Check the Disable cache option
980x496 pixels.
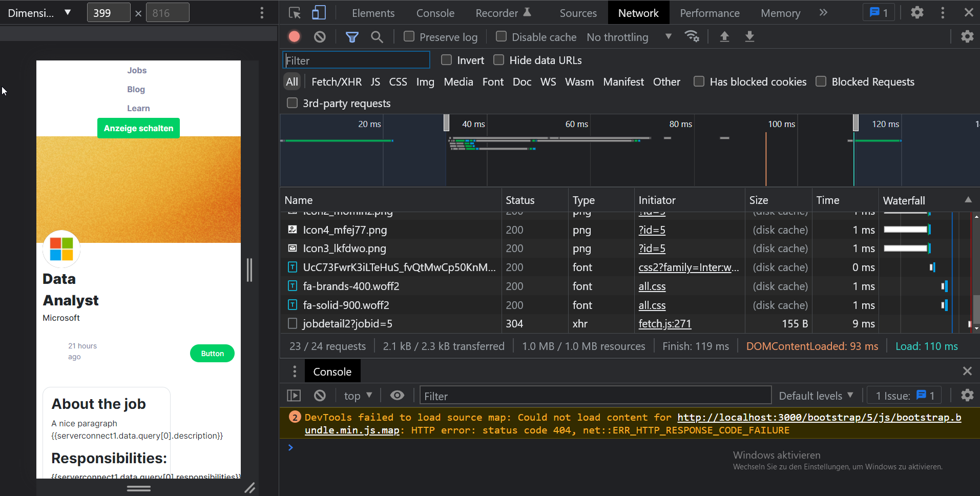(x=501, y=37)
